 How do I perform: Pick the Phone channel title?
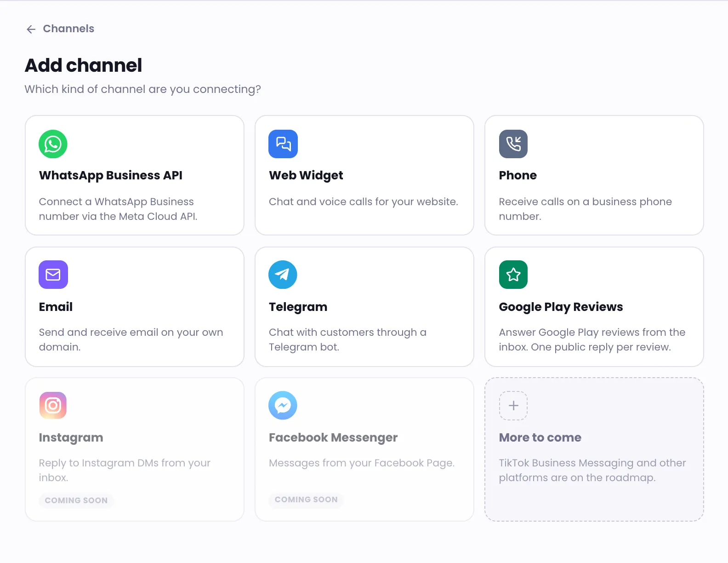click(518, 175)
